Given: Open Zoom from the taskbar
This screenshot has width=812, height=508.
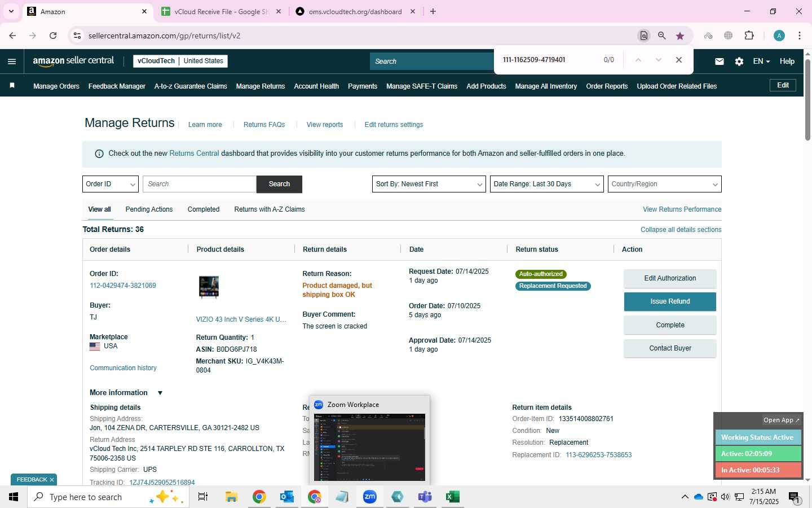Looking at the screenshot, I should click(370, 497).
